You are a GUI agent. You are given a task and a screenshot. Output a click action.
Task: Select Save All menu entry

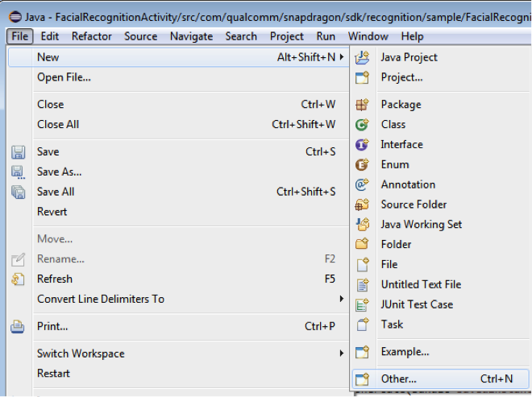178,192
